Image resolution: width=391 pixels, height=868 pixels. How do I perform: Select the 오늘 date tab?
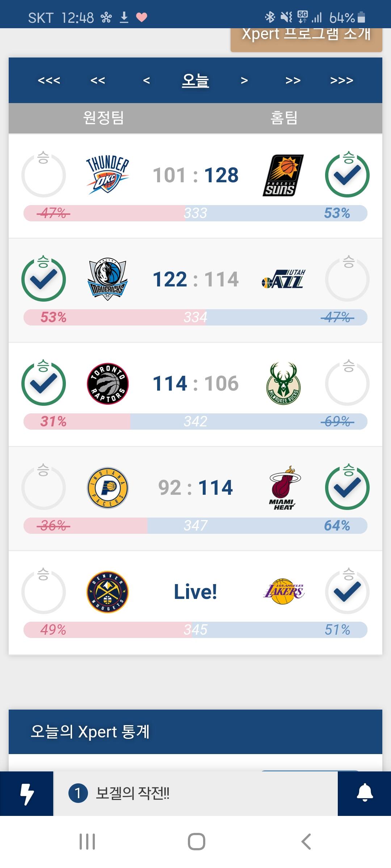click(195, 80)
